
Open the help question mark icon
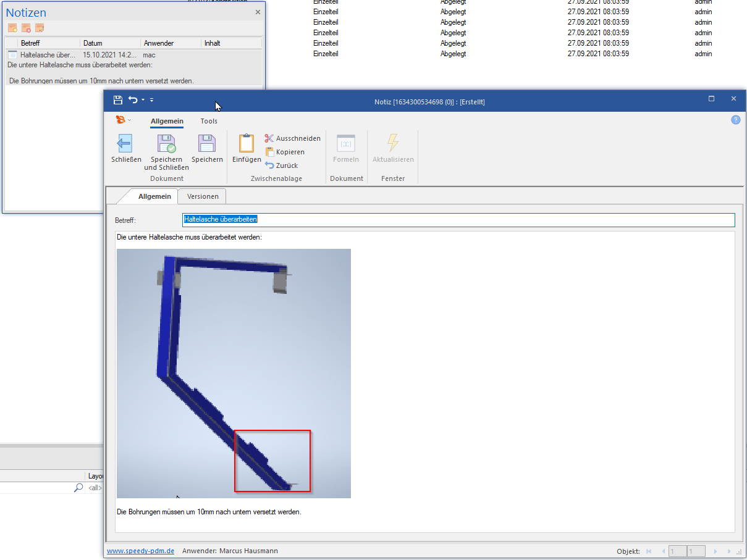click(735, 120)
